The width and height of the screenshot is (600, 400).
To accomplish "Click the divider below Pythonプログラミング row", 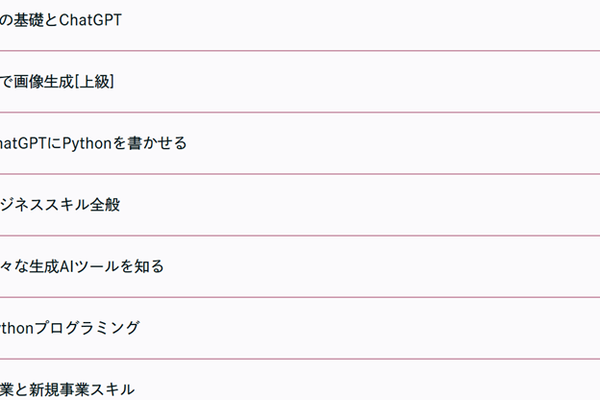I will [x=300, y=359].
